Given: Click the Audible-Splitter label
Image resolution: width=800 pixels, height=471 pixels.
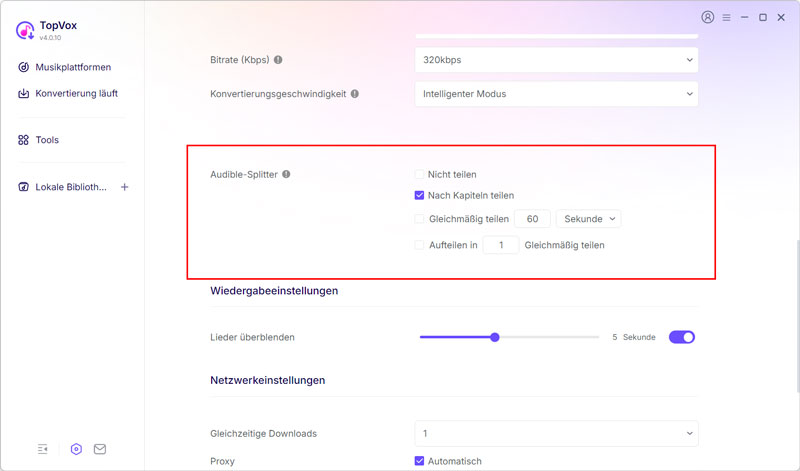Looking at the screenshot, I should (x=244, y=175).
